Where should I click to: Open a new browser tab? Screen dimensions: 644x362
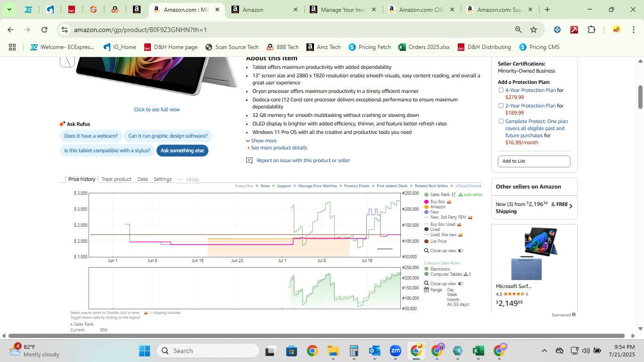point(547,9)
